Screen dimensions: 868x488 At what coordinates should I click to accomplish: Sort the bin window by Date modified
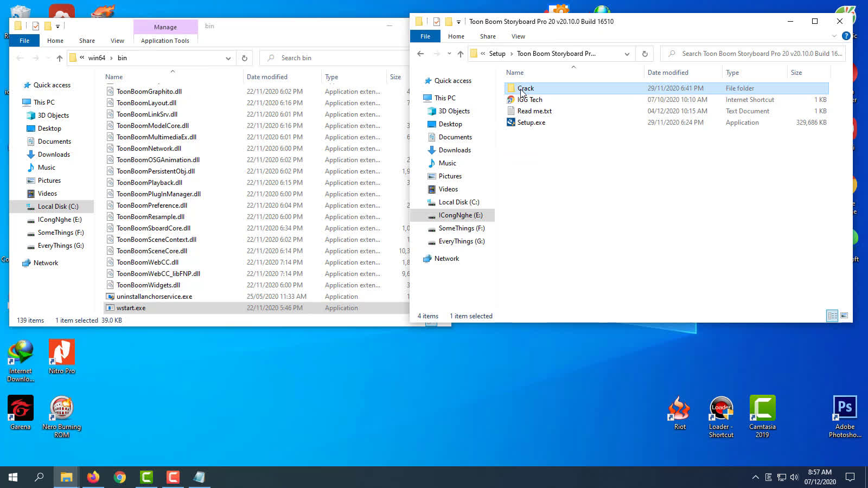(267, 77)
